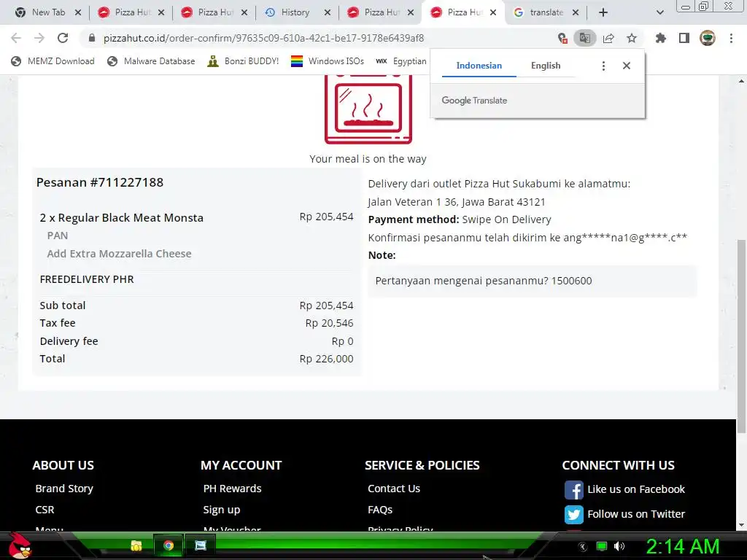The width and height of the screenshot is (747, 560).
Task: View site security lock icon
Action: [92, 38]
